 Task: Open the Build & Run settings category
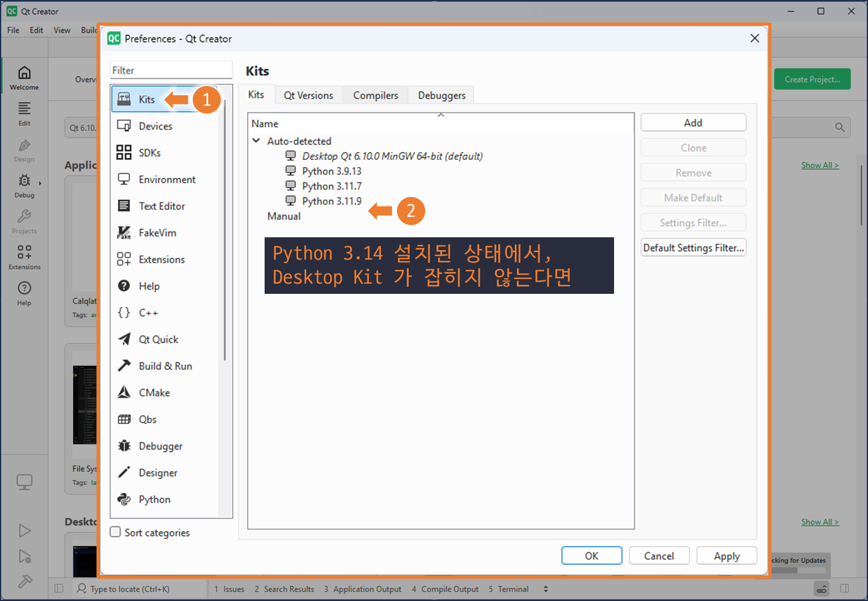(165, 366)
